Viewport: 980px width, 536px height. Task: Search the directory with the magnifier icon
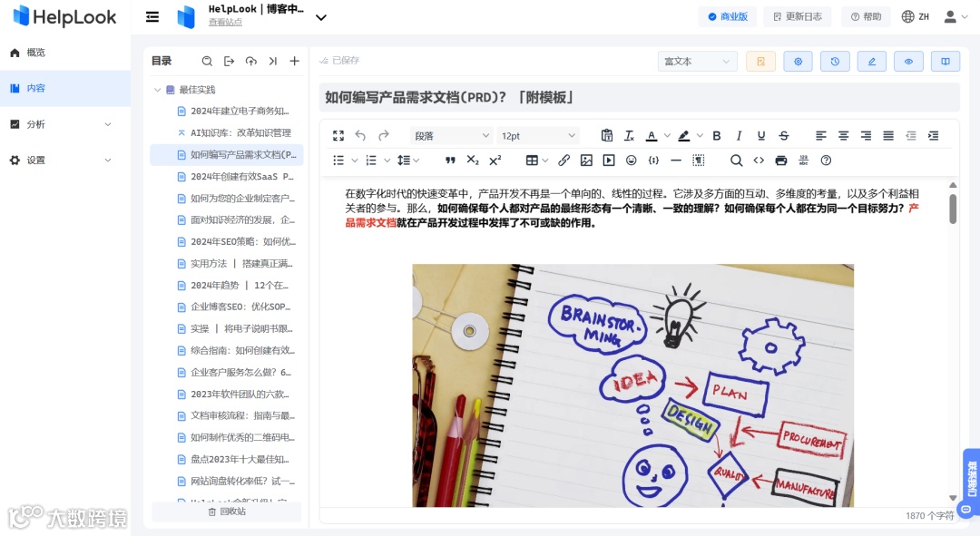(x=207, y=61)
